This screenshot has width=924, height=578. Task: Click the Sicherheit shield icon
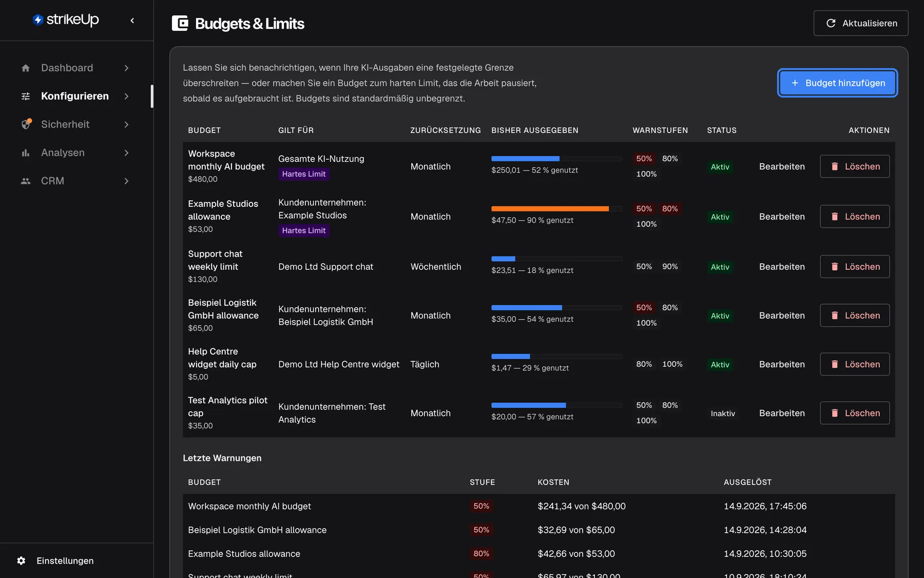(x=26, y=124)
